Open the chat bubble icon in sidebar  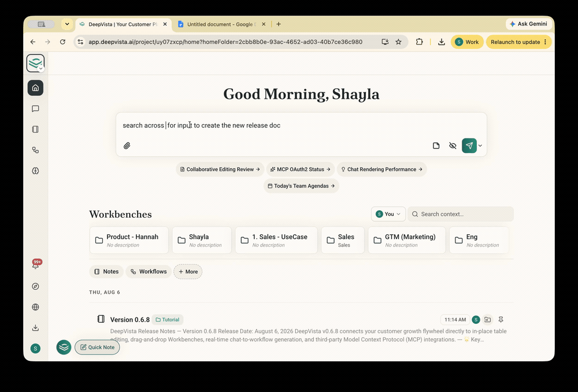[x=35, y=109]
